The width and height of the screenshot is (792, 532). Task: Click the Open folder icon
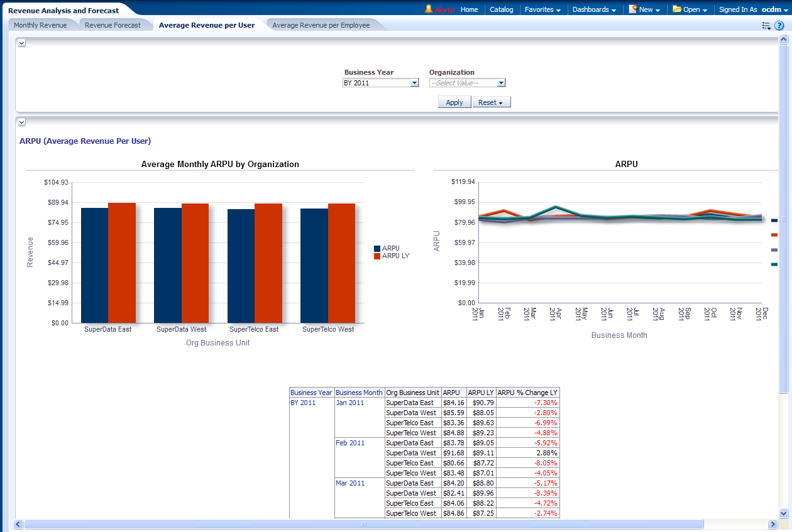(x=677, y=9)
